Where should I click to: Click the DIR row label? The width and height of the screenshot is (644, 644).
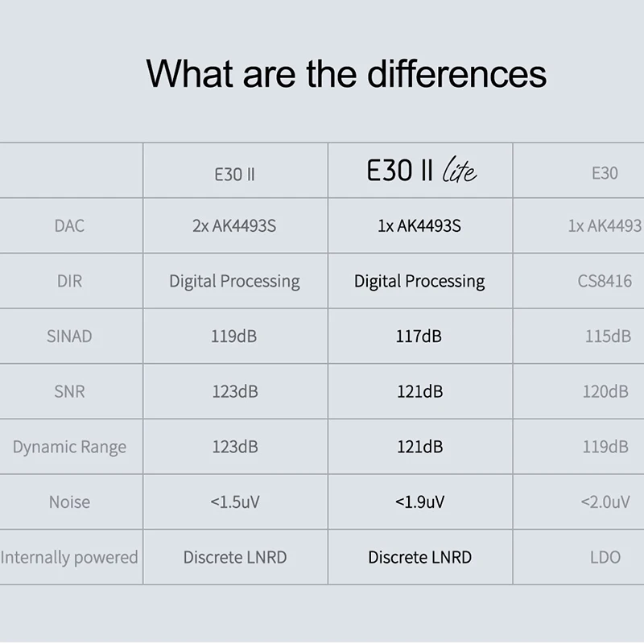[69, 282]
